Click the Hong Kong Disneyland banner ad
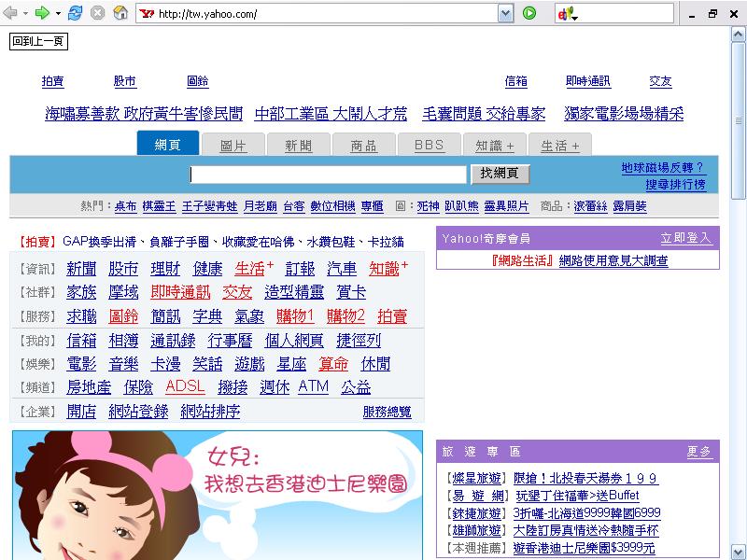Viewport: 747px width, 560px height. tap(218, 496)
